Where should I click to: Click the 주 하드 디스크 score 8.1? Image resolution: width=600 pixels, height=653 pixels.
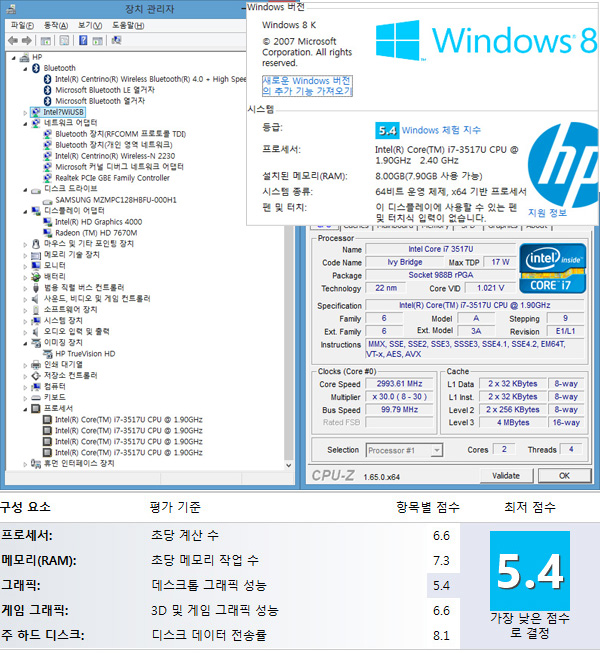441,636
